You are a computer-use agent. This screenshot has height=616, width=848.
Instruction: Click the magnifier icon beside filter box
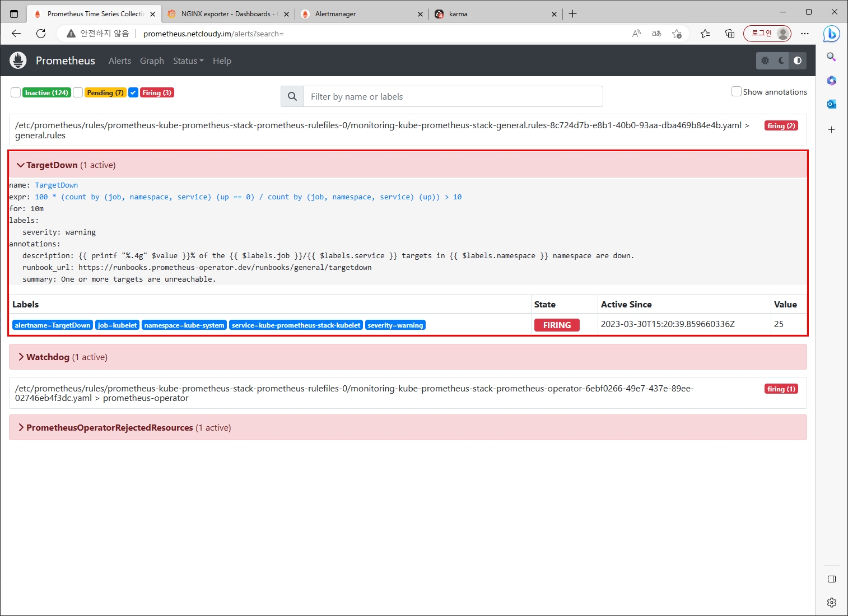pyautogui.click(x=292, y=96)
